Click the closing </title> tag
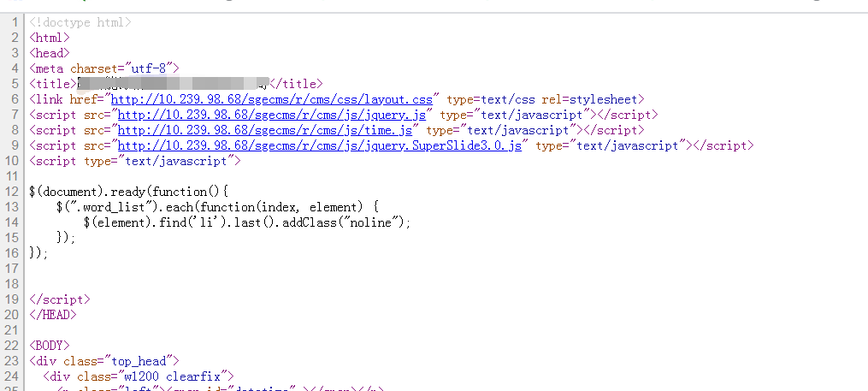The image size is (868, 391). tap(295, 84)
